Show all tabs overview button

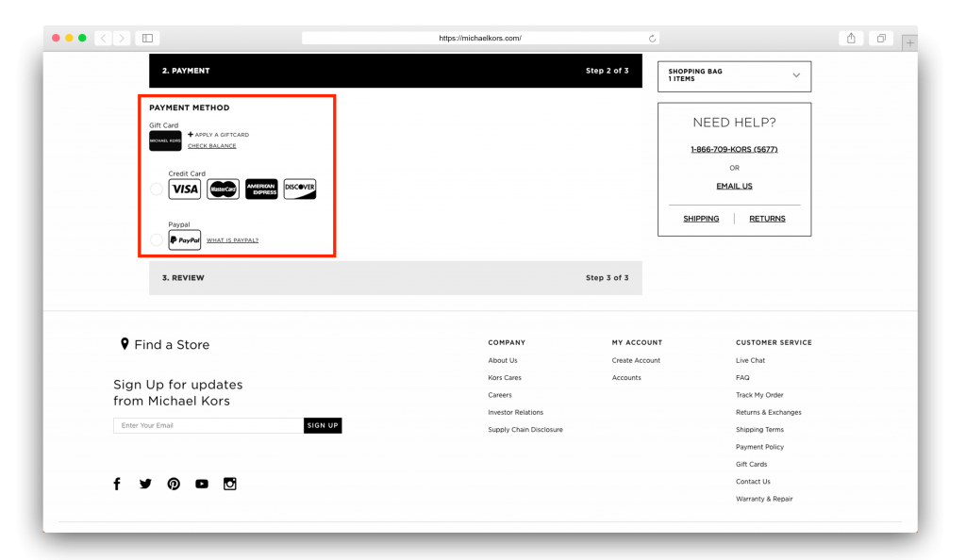[882, 38]
